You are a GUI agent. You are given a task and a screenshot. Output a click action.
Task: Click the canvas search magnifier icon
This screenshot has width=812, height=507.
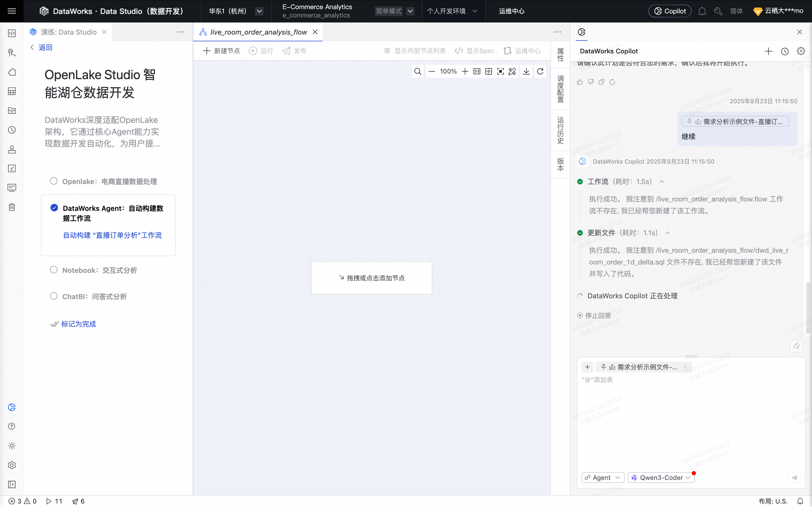coord(417,71)
